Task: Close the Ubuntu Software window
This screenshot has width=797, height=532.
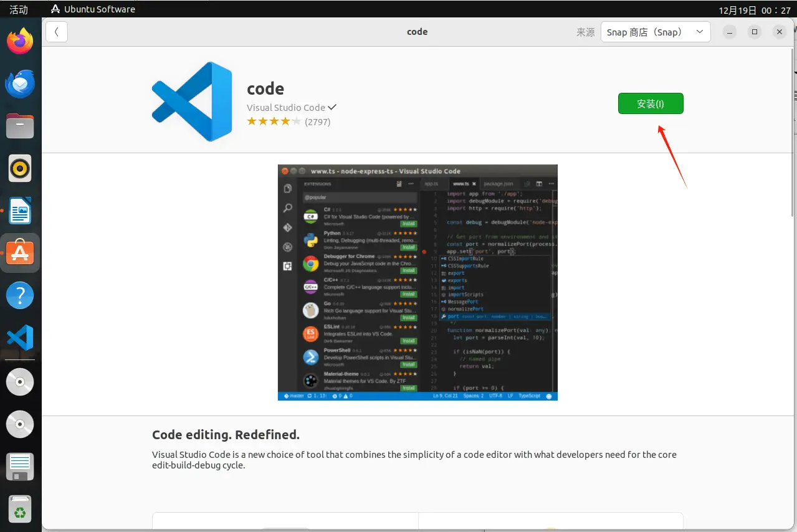Action: pyautogui.click(x=779, y=32)
